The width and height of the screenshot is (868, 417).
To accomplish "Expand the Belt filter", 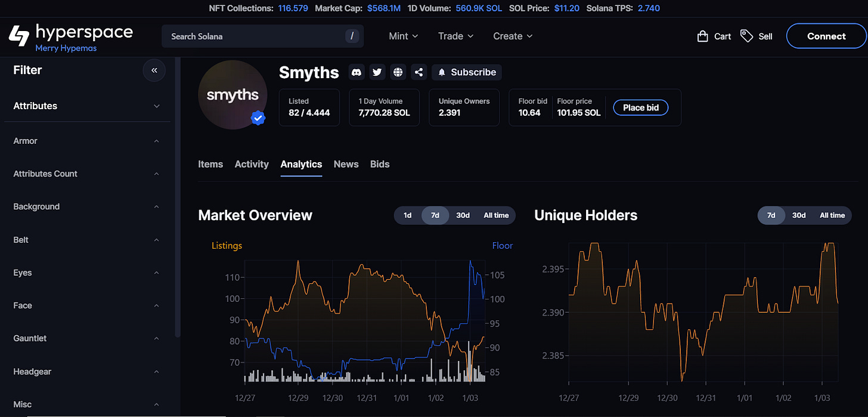I will tap(87, 240).
